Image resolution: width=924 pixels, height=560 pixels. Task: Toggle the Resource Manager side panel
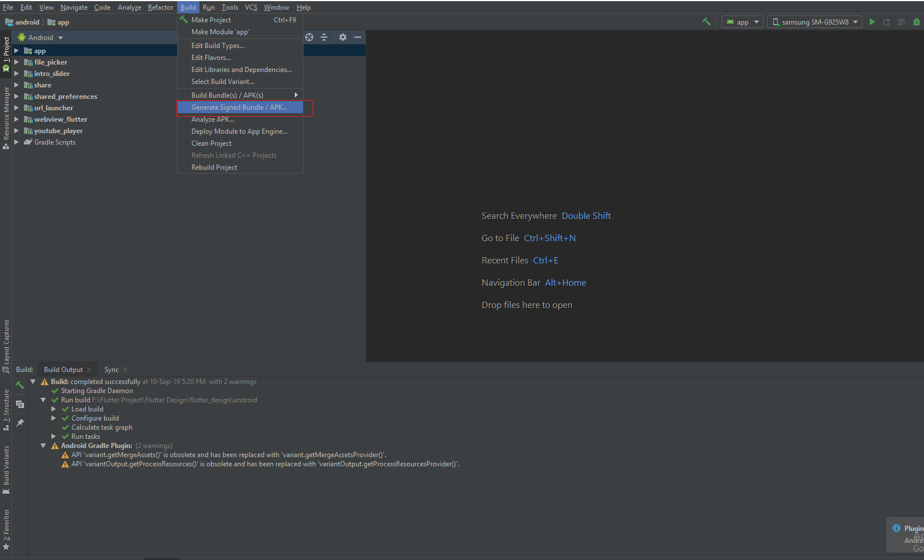pyautogui.click(x=6, y=117)
